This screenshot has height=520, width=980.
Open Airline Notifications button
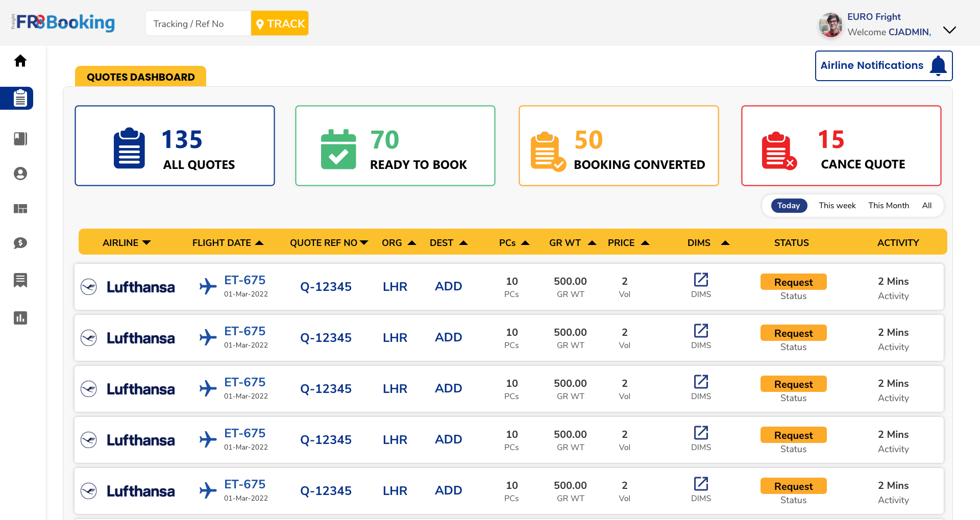pyautogui.click(x=884, y=66)
